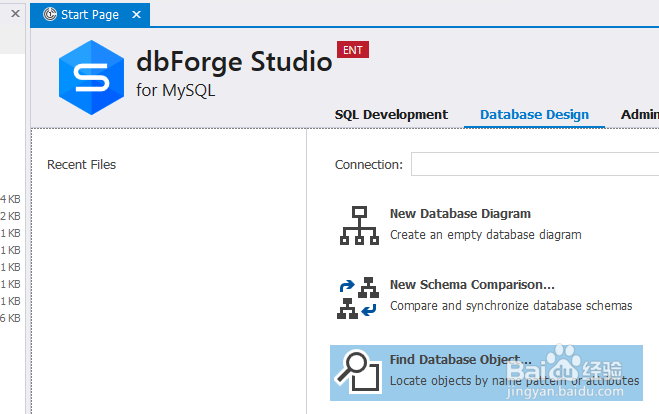Click the Find Database Object... link
This screenshot has height=414, width=659.
click(460, 360)
